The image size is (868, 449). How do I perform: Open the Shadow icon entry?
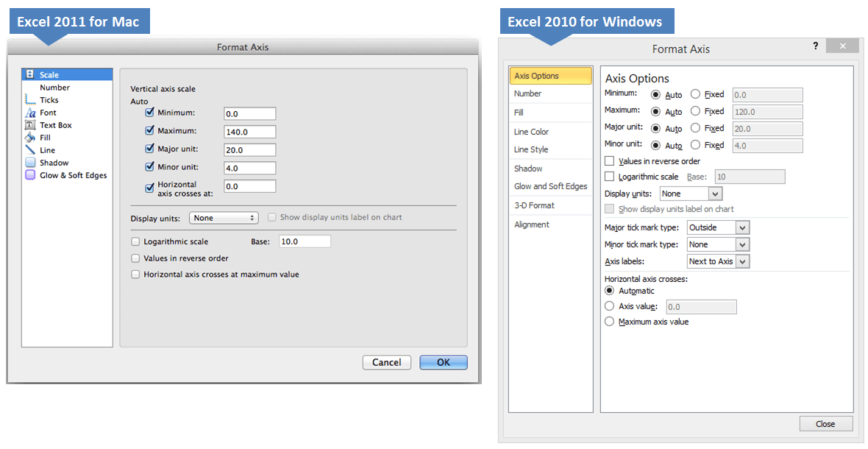(29, 163)
